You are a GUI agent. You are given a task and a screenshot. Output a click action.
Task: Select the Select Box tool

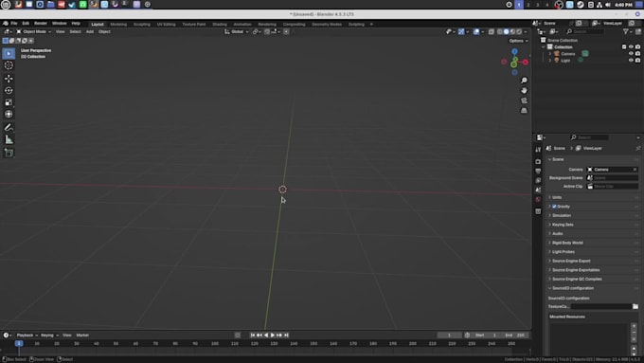coord(9,53)
